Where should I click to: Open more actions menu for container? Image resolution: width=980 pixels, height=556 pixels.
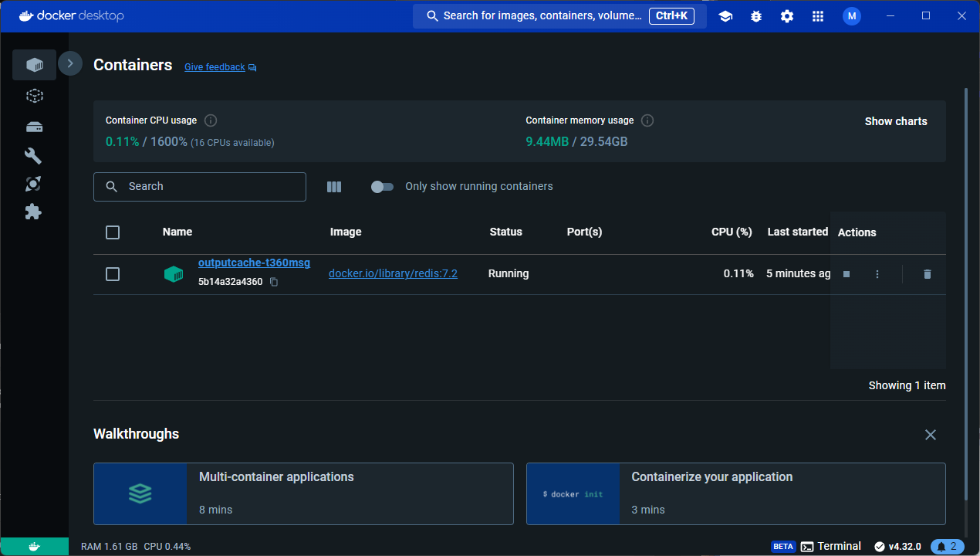(877, 274)
